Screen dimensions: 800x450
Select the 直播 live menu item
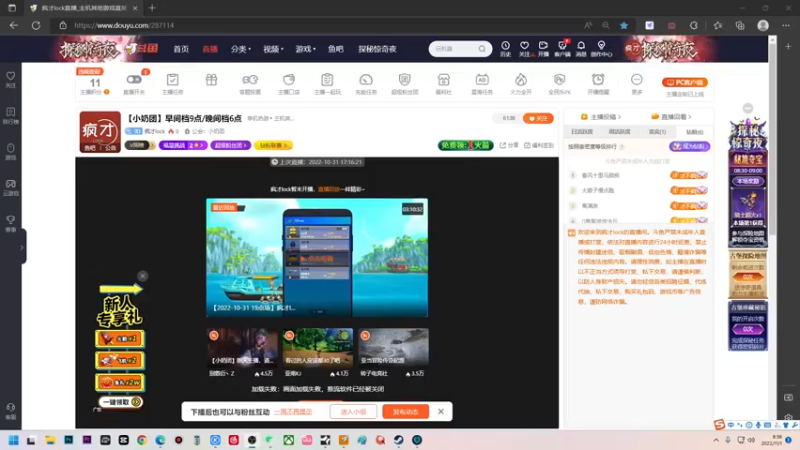tap(210, 49)
